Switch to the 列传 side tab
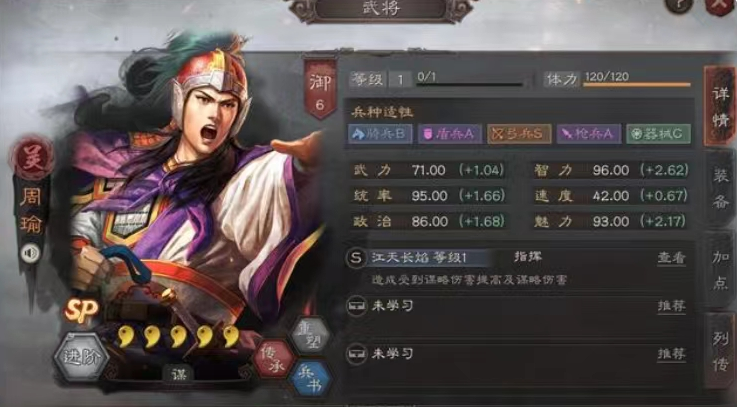737x407 pixels. [x=720, y=351]
